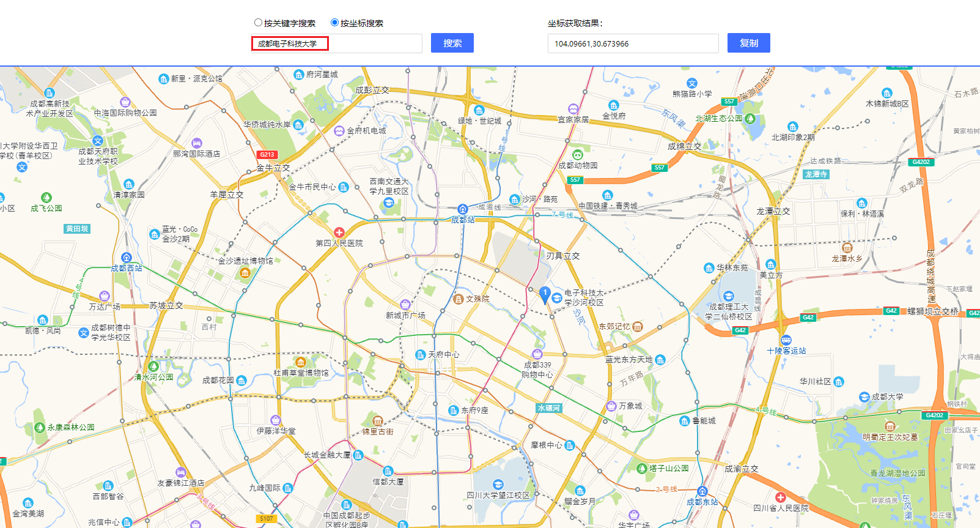980x528 pixels.
Task: Click the 友豪锦江酒店 hotel icon
Action: point(180,472)
